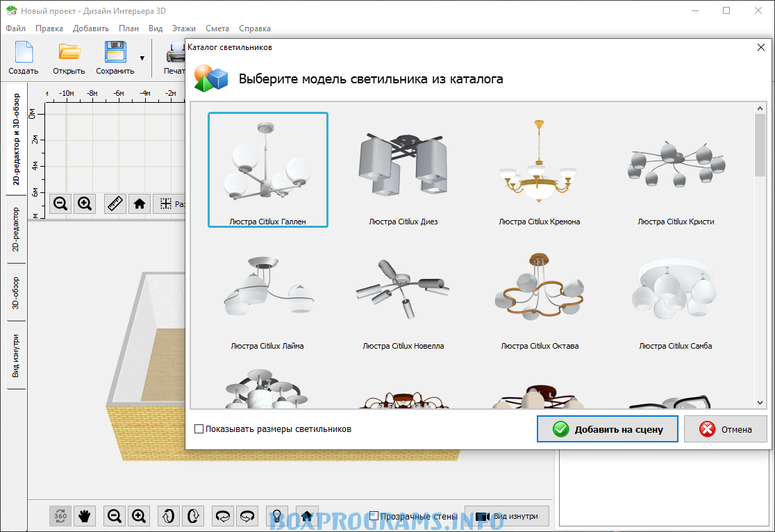Click the horizontal rotate icon beside the lightbulb
775x532 pixels.
[247, 516]
